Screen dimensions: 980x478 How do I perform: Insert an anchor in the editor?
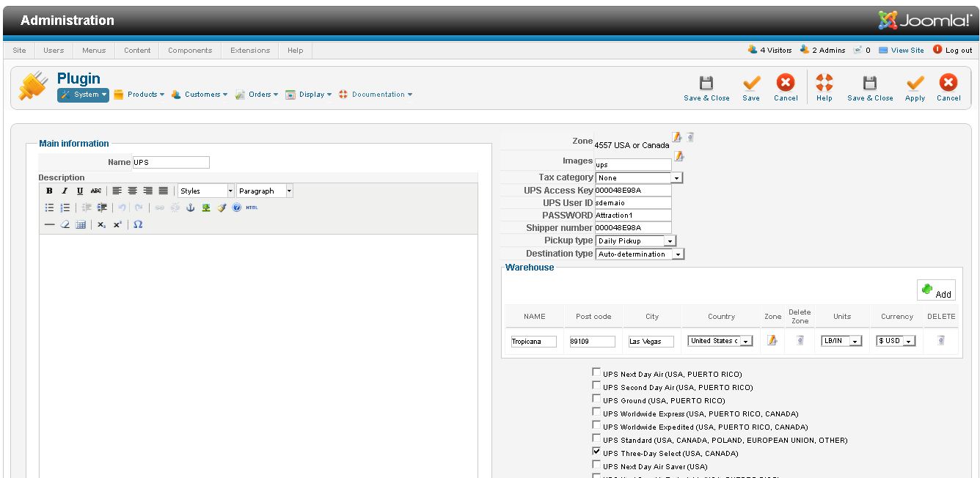(x=190, y=207)
